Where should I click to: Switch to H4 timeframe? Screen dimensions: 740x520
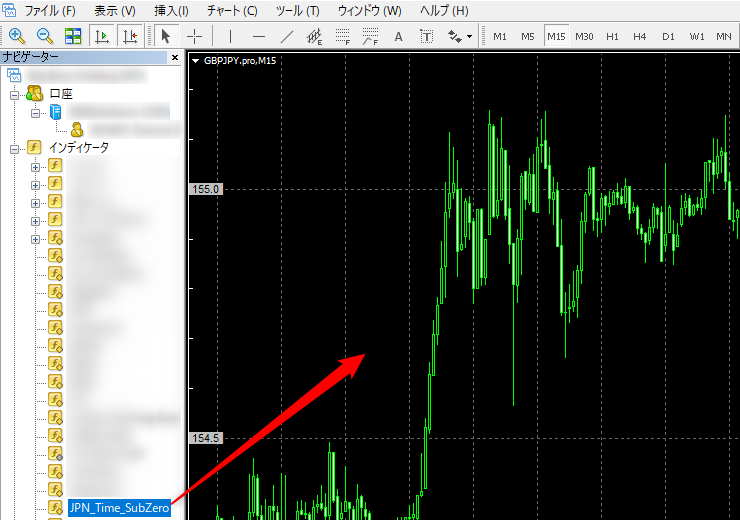[639, 36]
